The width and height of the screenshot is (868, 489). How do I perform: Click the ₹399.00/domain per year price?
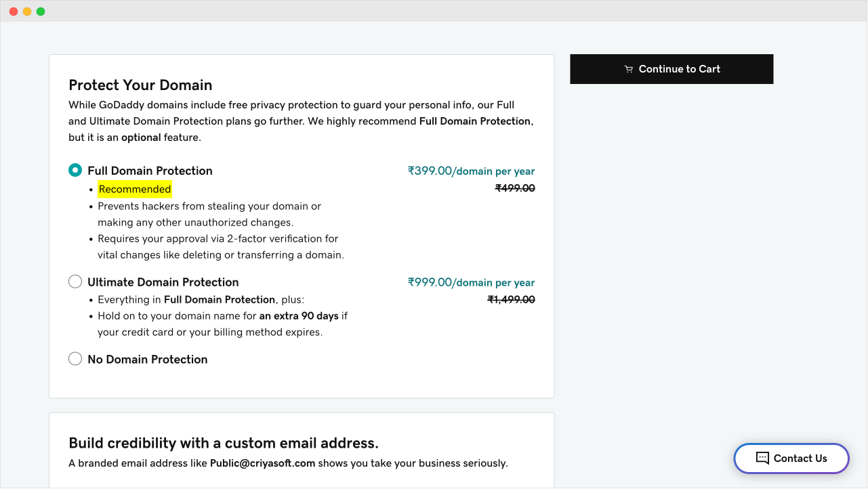[x=471, y=171]
